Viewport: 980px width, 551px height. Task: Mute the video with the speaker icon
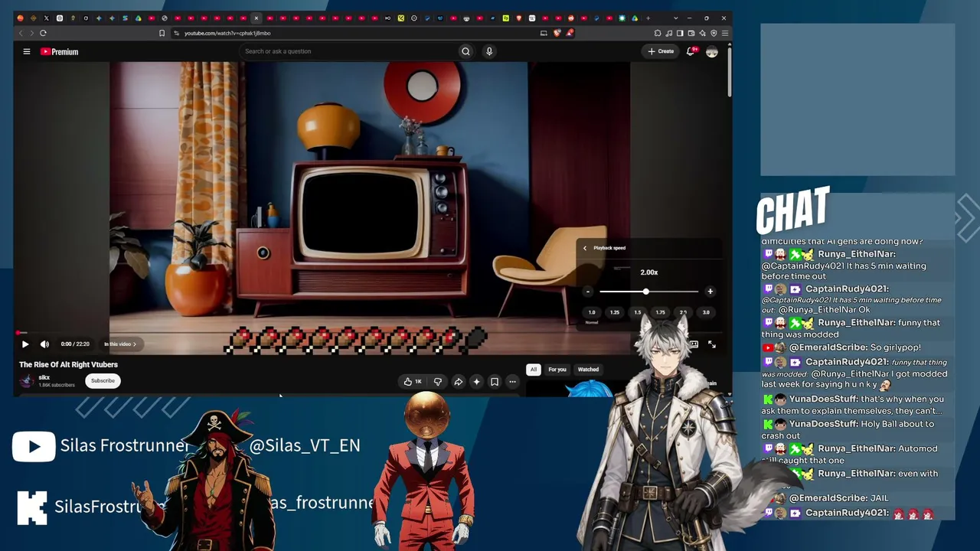click(44, 344)
